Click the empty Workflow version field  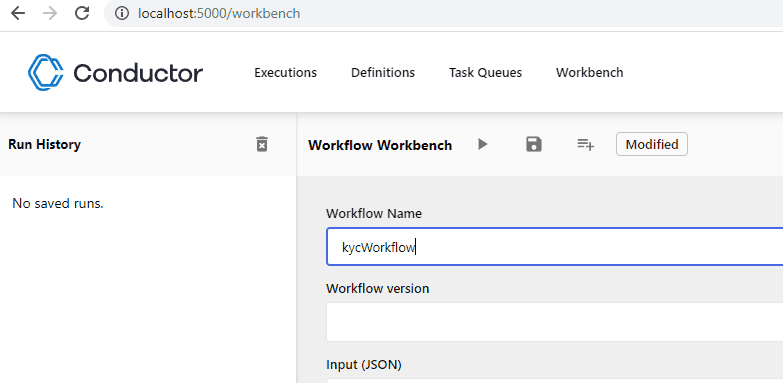(554, 322)
